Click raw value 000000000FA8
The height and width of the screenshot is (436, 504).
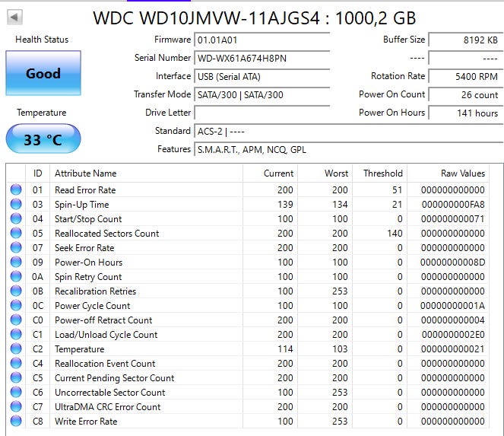pos(453,205)
